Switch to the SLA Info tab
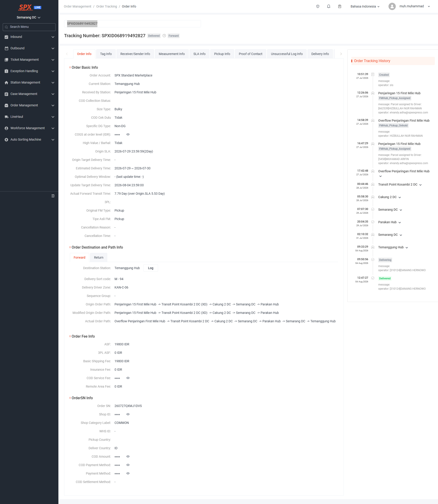The image size is (438, 504). [x=199, y=54]
